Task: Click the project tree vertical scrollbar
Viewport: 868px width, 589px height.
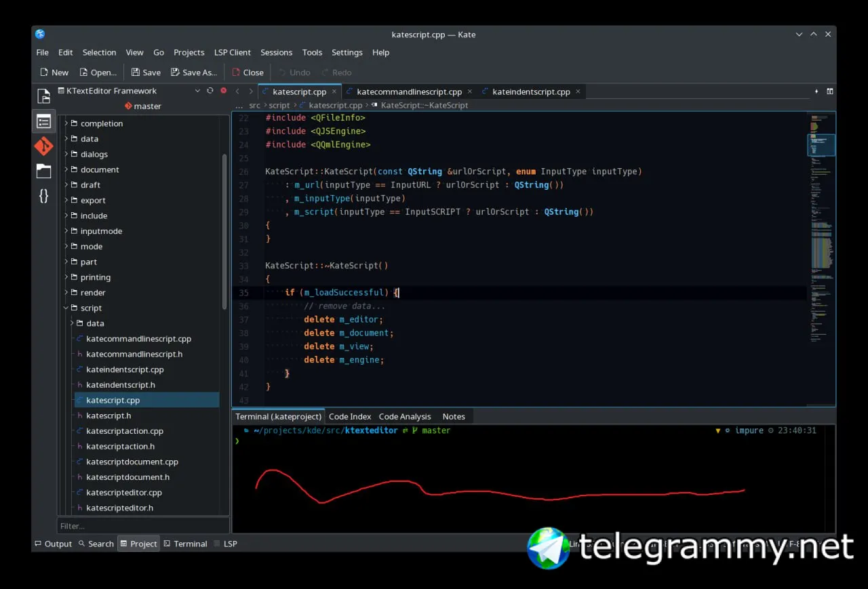Action: click(224, 232)
